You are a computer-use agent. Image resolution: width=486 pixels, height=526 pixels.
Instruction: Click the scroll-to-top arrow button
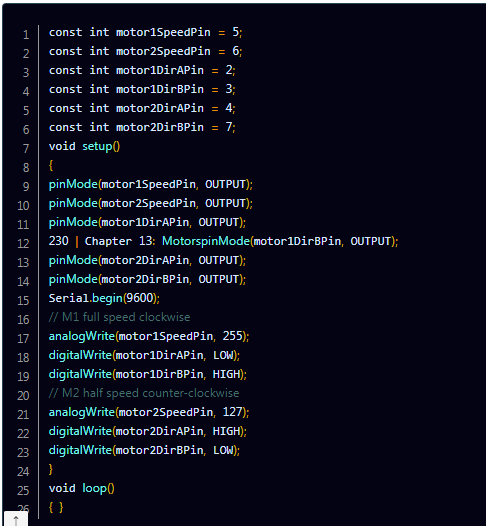coord(16,519)
